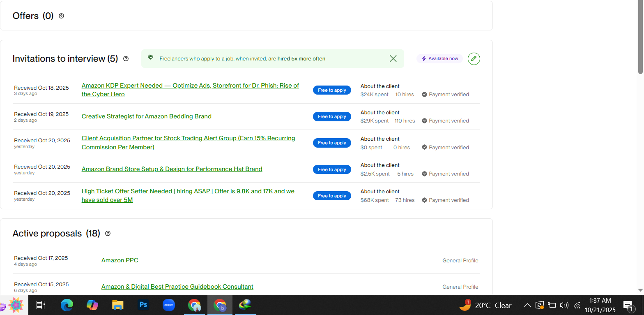Click the battery status tray icon
The width and height of the screenshot is (644, 315).
pos(552,305)
